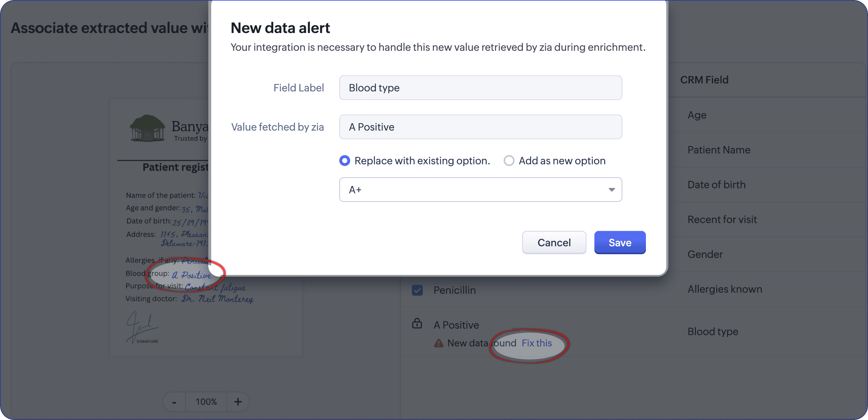Click the lock icon beside A Positive
The image size is (868, 420).
coord(417,323)
